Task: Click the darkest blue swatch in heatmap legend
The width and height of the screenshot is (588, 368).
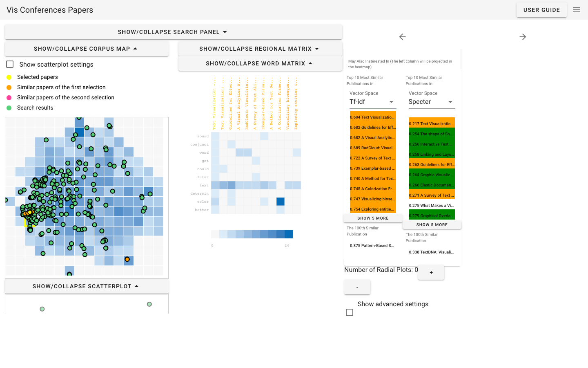Action: 289,234
